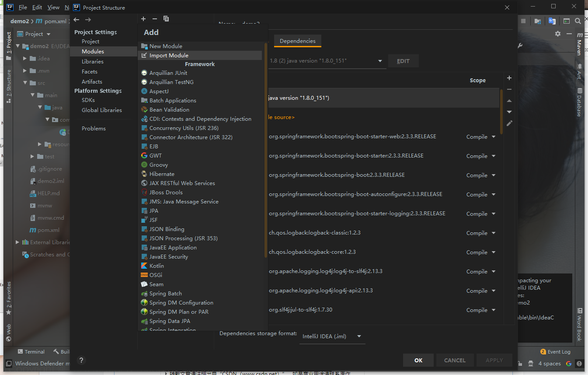
Task: Click the plus icon above the Add popup
Action: click(x=143, y=19)
